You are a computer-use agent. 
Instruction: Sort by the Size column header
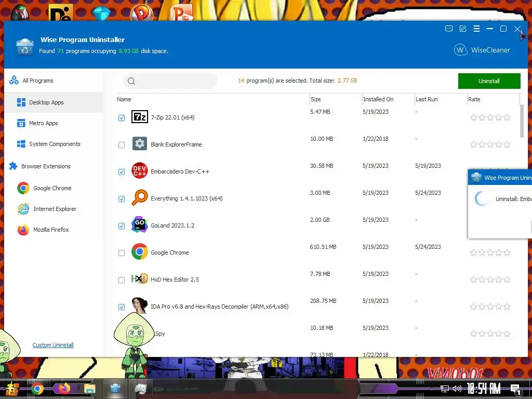(x=336, y=99)
